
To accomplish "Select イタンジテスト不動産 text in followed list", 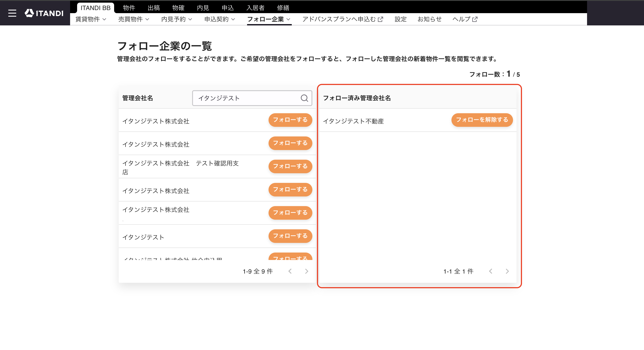I will [353, 121].
